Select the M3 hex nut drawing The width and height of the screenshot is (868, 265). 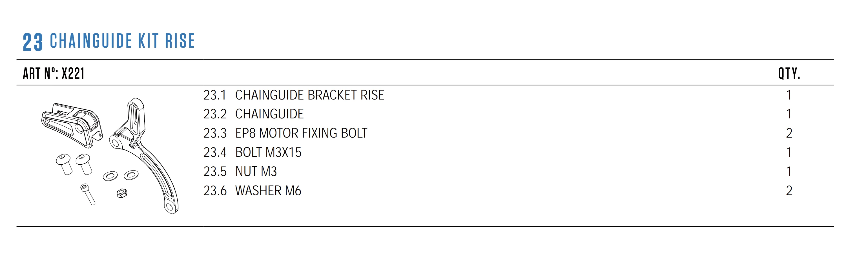(122, 193)
